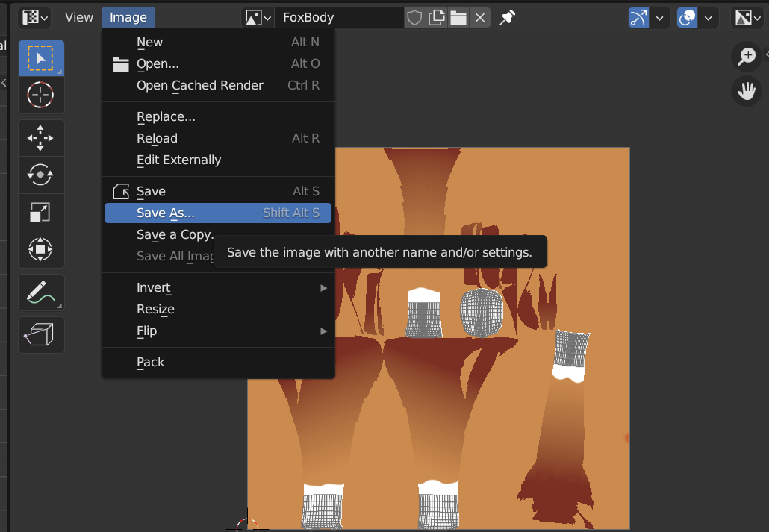The height and width of the screenshot is (532, 769).
Task: Open the View menu
Action: click(x=79, y=18)
